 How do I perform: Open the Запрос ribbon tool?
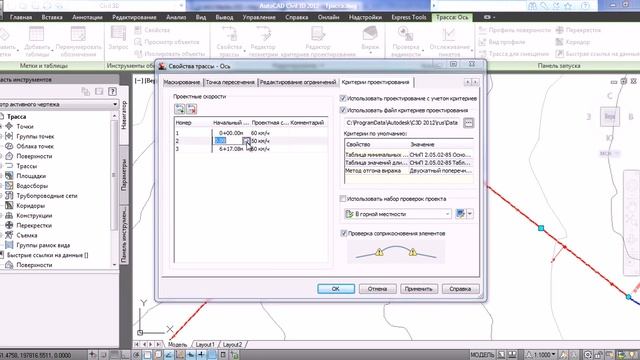[118, 38]
